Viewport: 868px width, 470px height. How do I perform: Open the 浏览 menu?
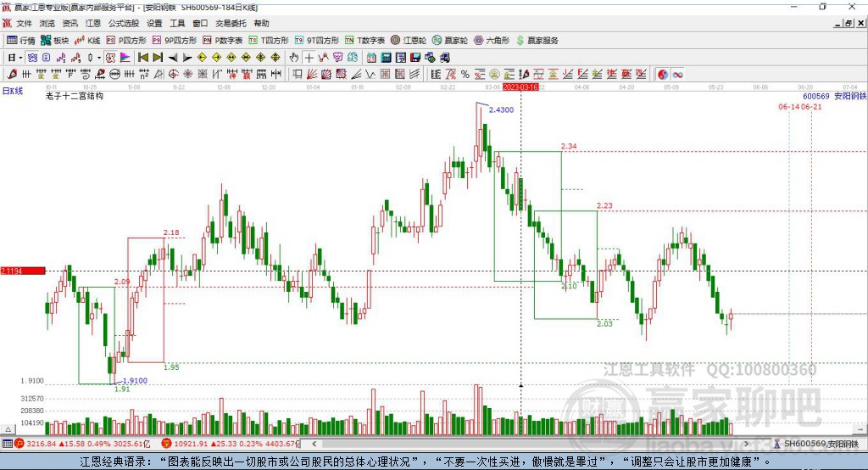(47, 23)
